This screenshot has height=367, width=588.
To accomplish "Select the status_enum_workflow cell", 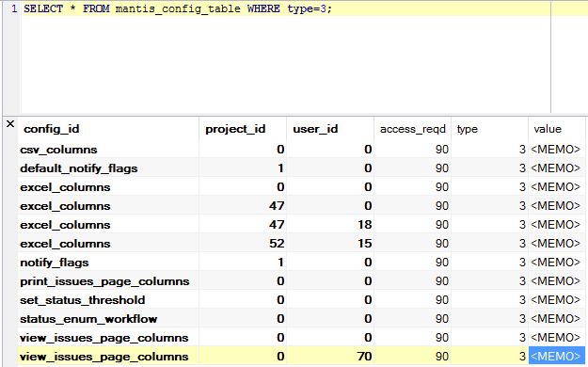I will (108, 319).
